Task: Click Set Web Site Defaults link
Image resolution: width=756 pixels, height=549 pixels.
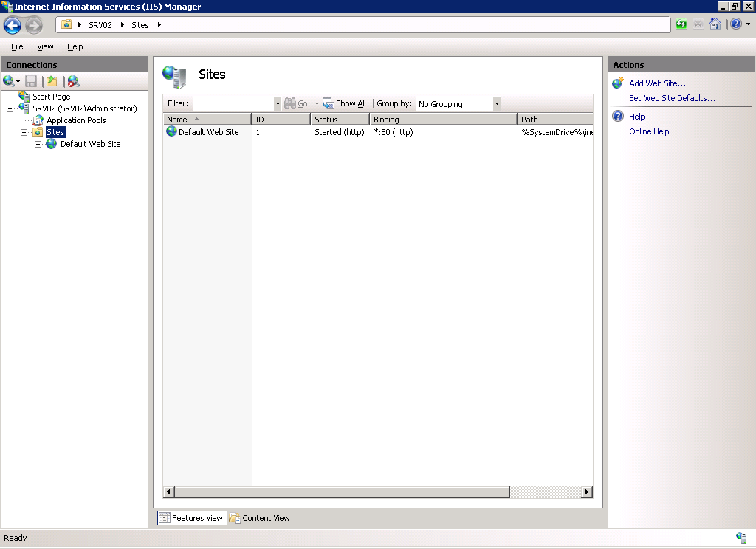Action: tap(672, 98)
